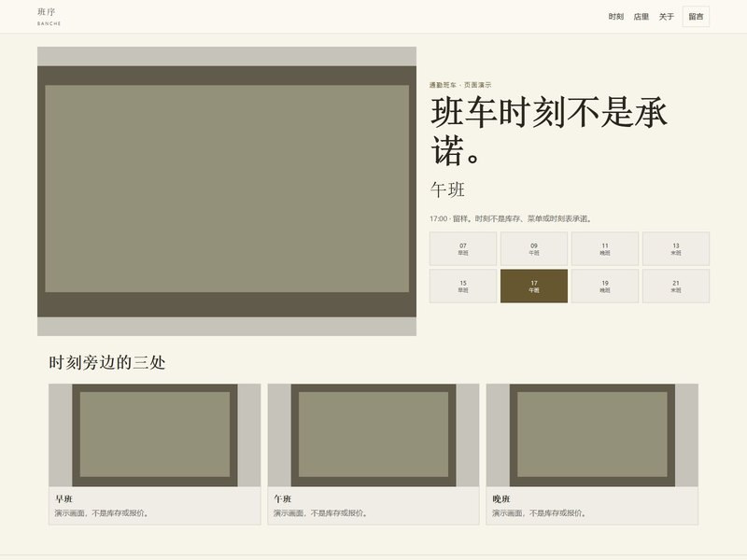747x560 pixels.
Task: Open the 午班 card image
Action: tap(373, 435)
